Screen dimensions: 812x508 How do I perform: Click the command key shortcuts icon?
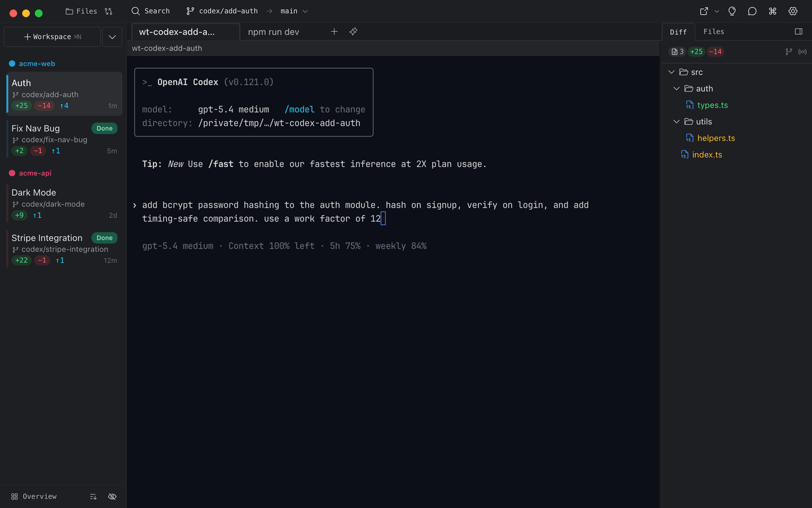[x=773, y=11]
